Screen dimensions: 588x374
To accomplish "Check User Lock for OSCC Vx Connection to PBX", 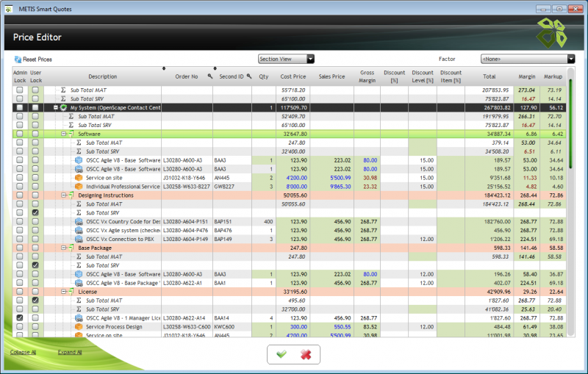I will (x=35, y=239).
